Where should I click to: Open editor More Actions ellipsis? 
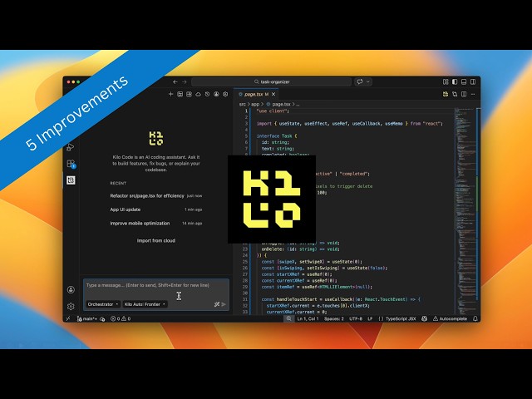[x=473, y=94]
